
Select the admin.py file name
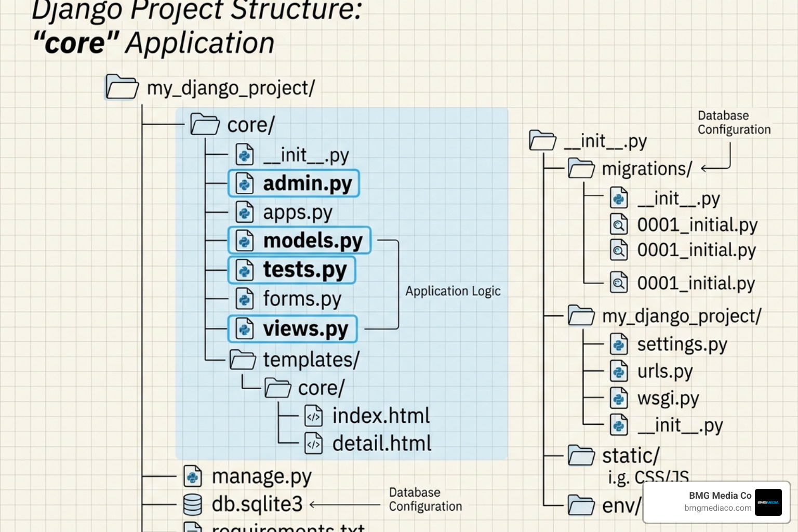(x=308, y=183)
